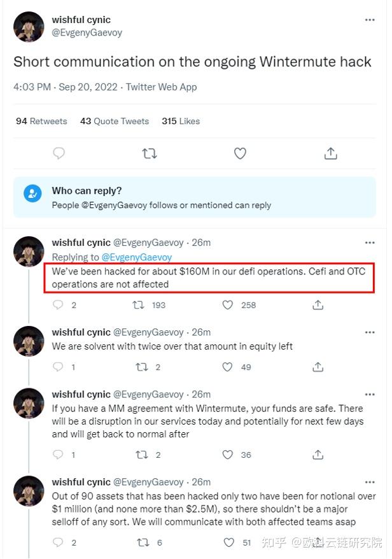Reply to the 90 assets hacked tweet
The image size is (392, 559).
coord(59,542)
